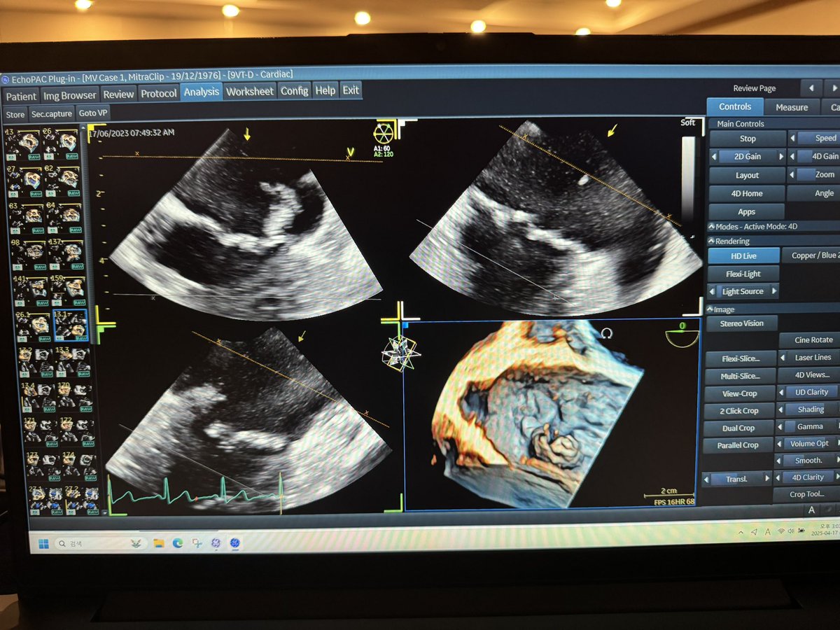Increase Transl. with right arrow
The image size is (840, 630).
point(767,479)
